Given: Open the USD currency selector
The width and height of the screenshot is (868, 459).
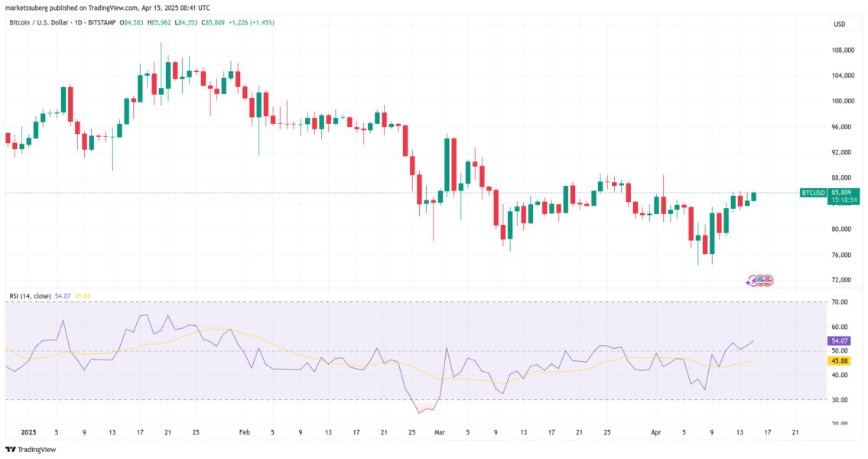Looking at the screenshot, I should click(839, 24).
